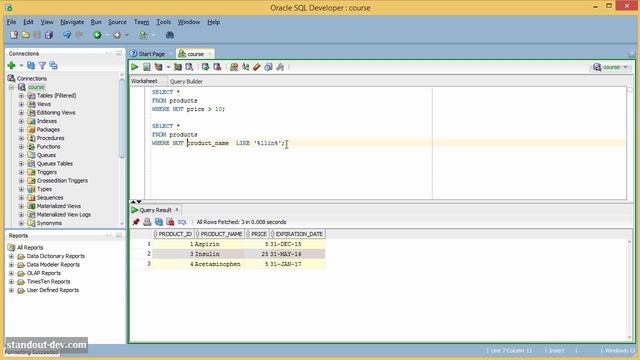Click the Refresh icon in Query Result toolbar
Screen dimensions: 640x360
point(159,222)
